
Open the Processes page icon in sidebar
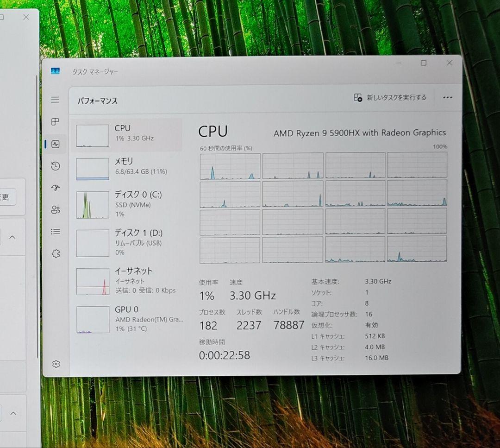tap(55, 121)
